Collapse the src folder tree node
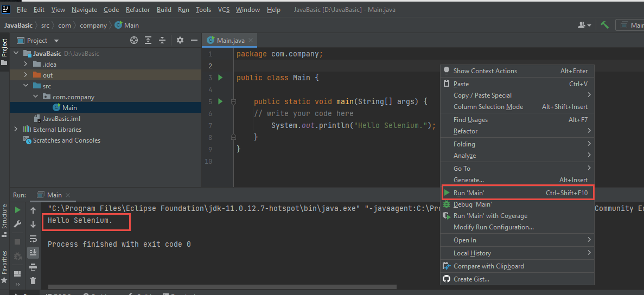Screen dimensions: 644x295 point(25,86)
